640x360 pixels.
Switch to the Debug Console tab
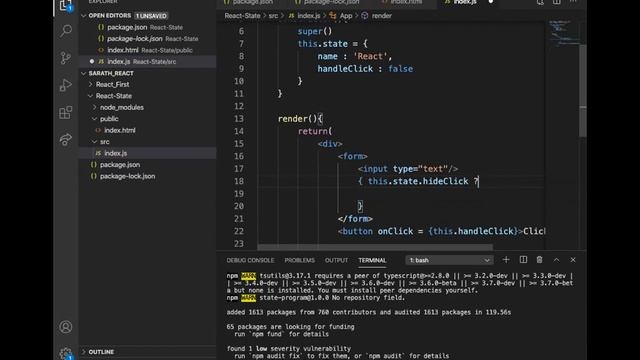coord(250,260)
